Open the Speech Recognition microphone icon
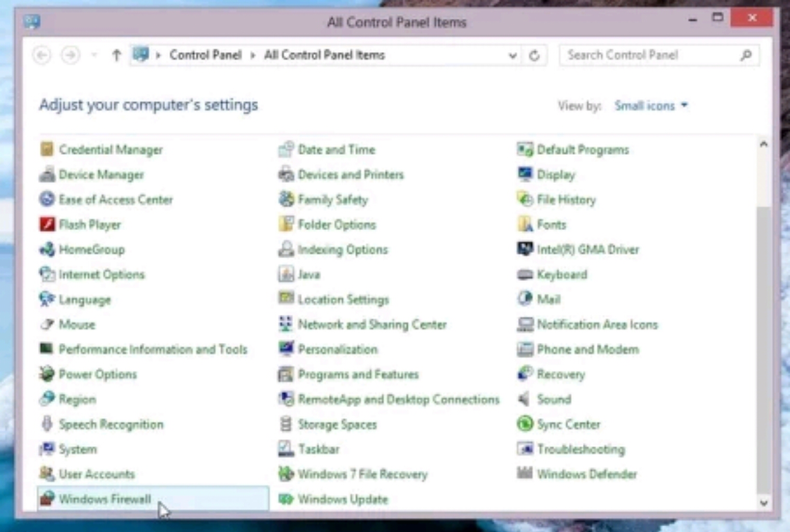The image size is (790, 532). (x=47, y=424)
